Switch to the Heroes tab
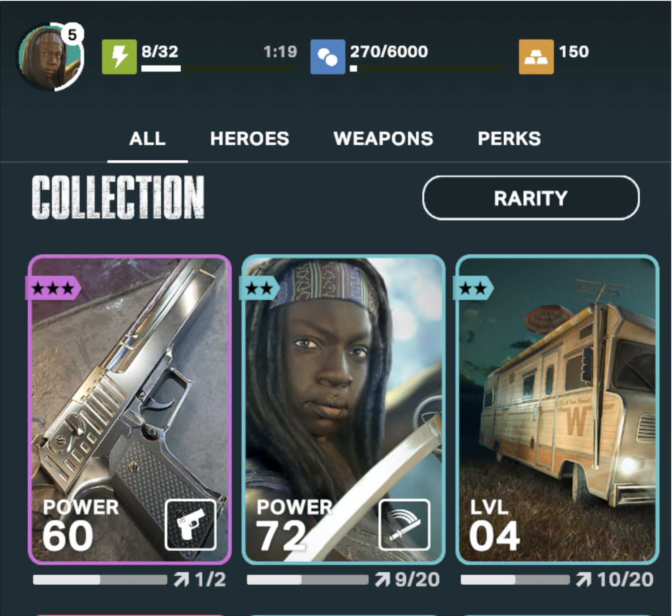This screenshot has height=616, width=672. (x=250, y=138)
